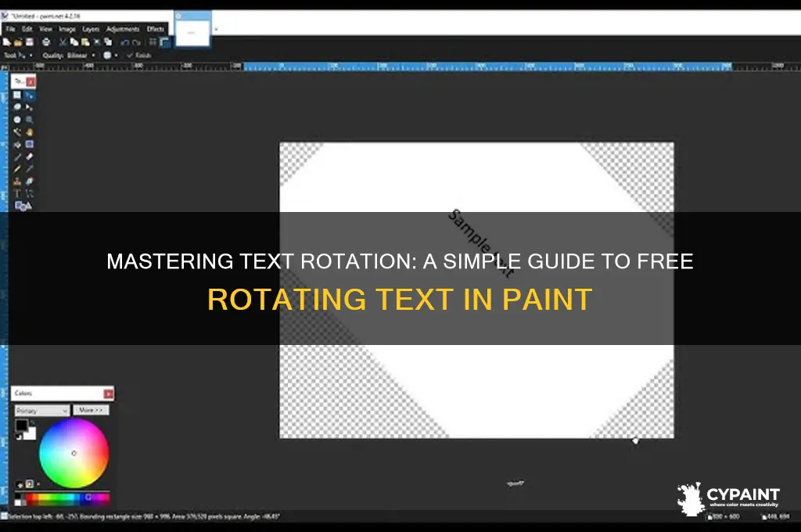Click the primary black color swatch
The width and height of the screenshot is (801, 532).
point(21,425)
